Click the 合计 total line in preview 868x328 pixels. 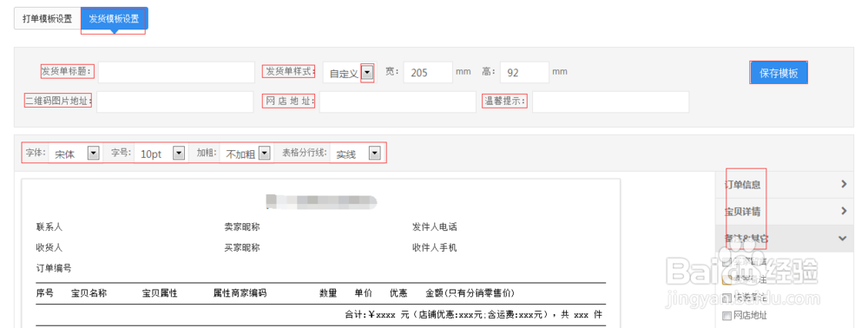(x=473, y=315)
